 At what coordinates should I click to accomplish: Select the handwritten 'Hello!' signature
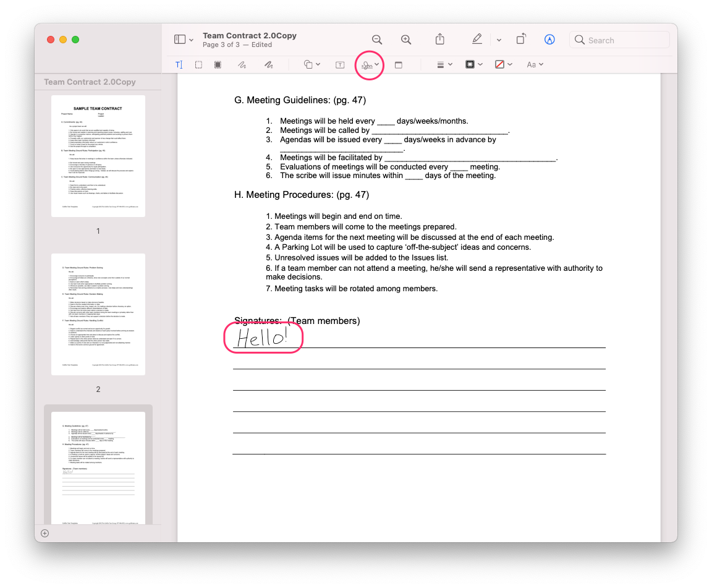pos(263,337)
